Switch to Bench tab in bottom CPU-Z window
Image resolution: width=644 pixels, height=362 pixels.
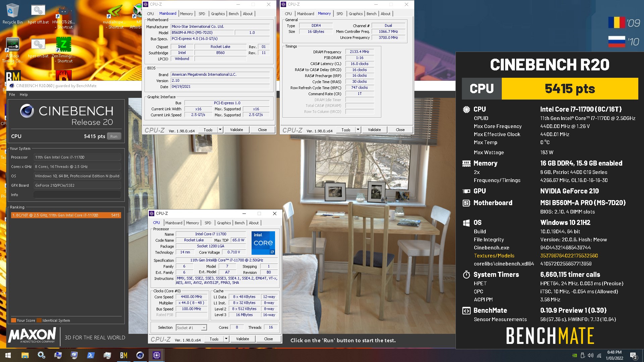(239, 223)
